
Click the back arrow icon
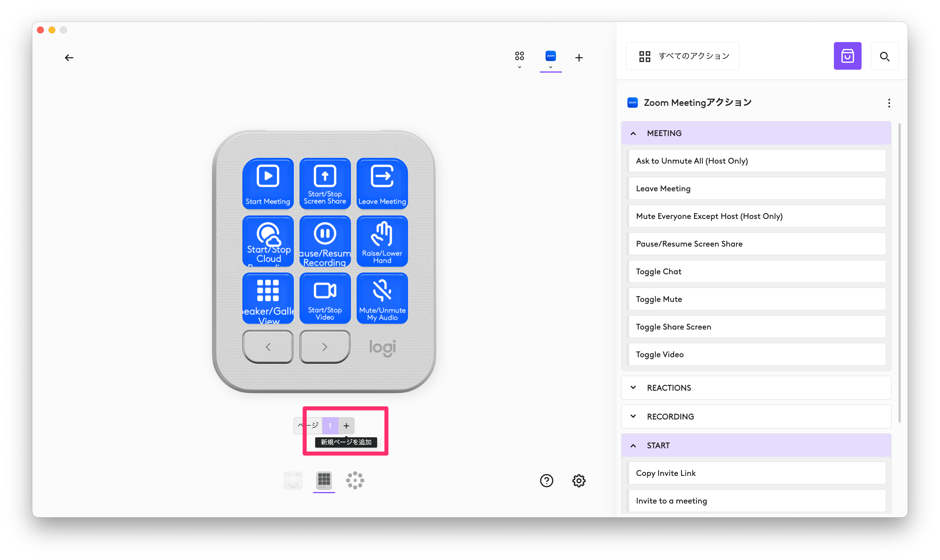point(69,58)
